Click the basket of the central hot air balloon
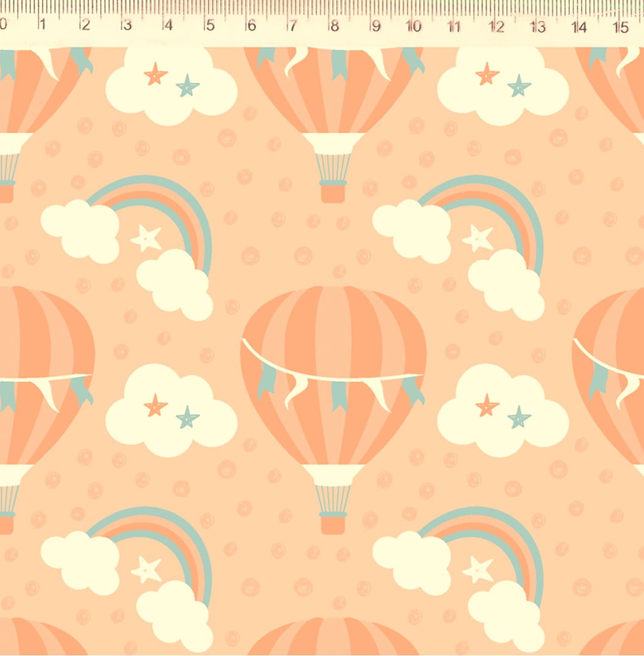The width and height of the screenshot is (644, 656). 333,523
